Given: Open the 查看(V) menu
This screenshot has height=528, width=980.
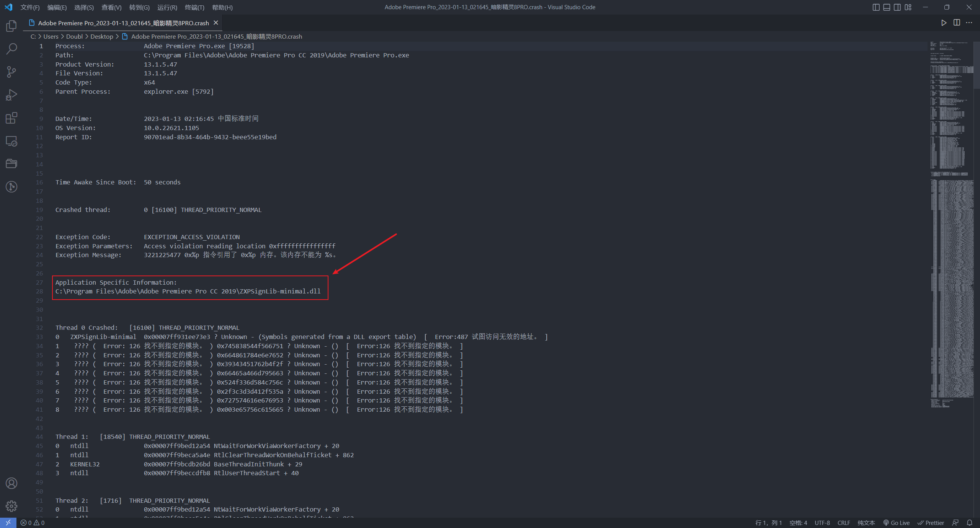Looking at the screenshot, I should (111, 7).
